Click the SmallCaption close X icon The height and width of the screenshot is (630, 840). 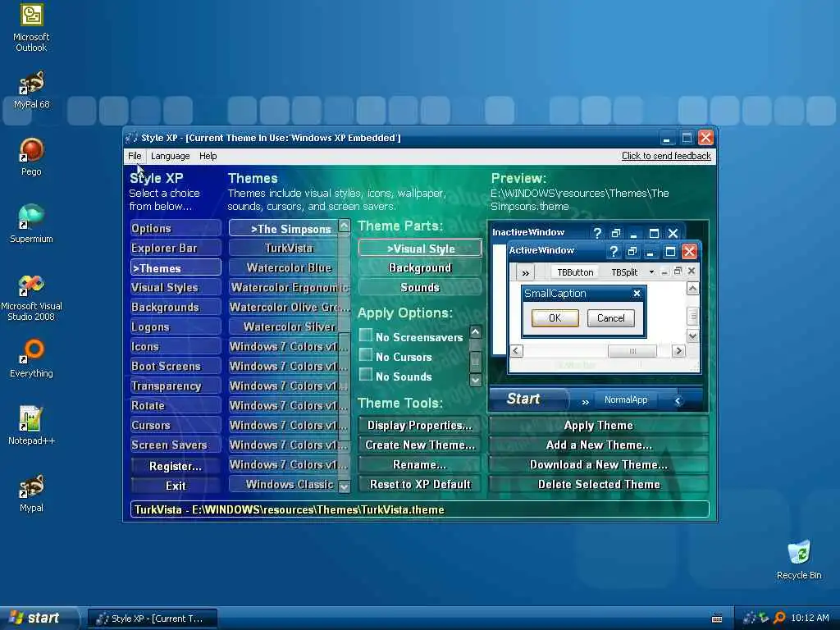(x=637, y=293)
